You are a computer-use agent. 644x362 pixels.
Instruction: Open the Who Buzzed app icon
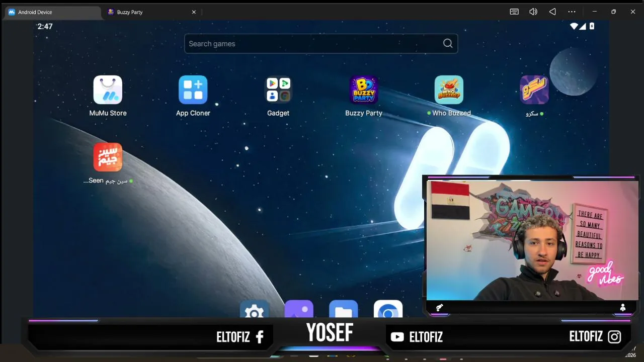point(449,90)
